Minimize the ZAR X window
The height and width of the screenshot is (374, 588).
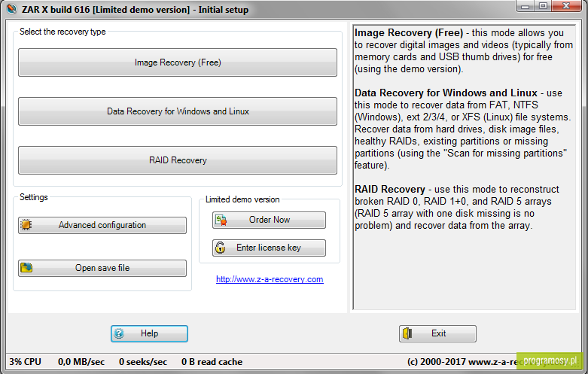[525, 6]
